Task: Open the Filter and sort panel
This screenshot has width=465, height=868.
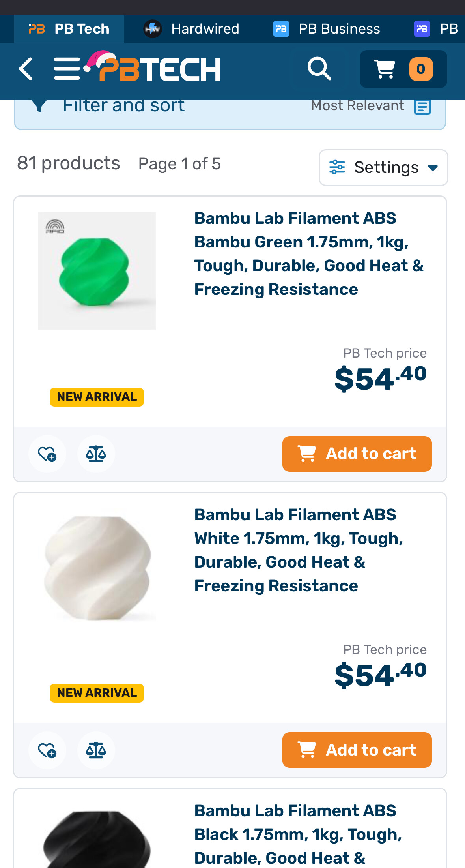Action: [123, 106]
